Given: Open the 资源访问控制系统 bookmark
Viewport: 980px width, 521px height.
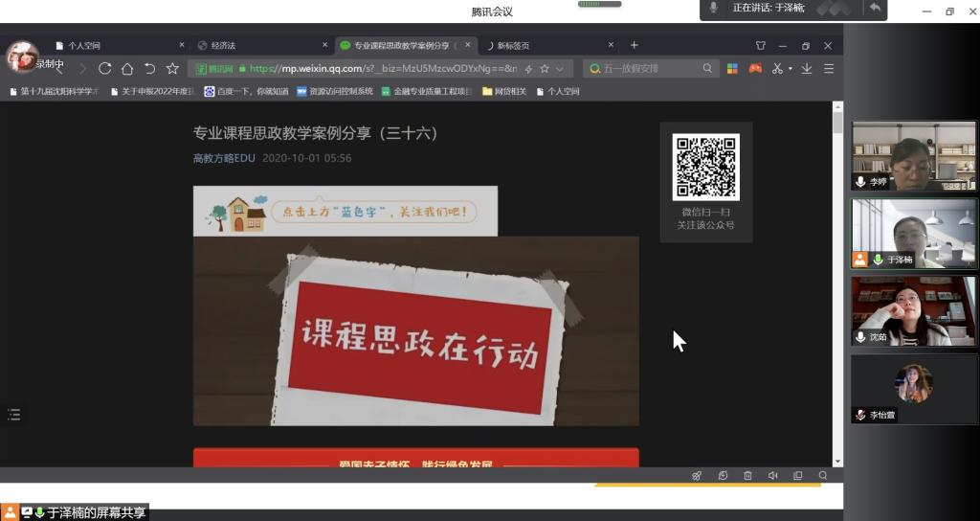Looking at the screenshot, I should click(x=335, y=91).
